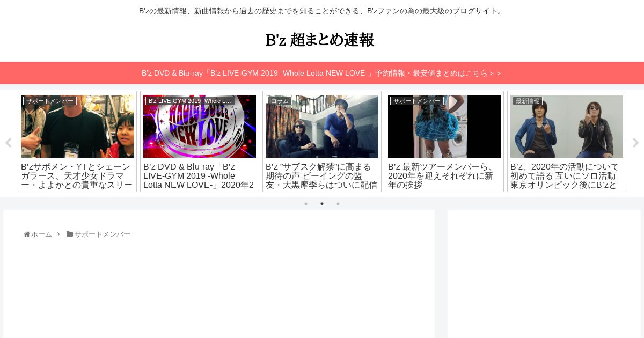
Task: Click the 最新情報 category tag
Action: [x=528, y=101]
